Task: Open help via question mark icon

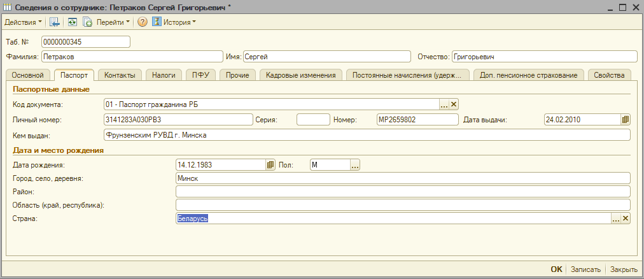Action: pos(143,22)
